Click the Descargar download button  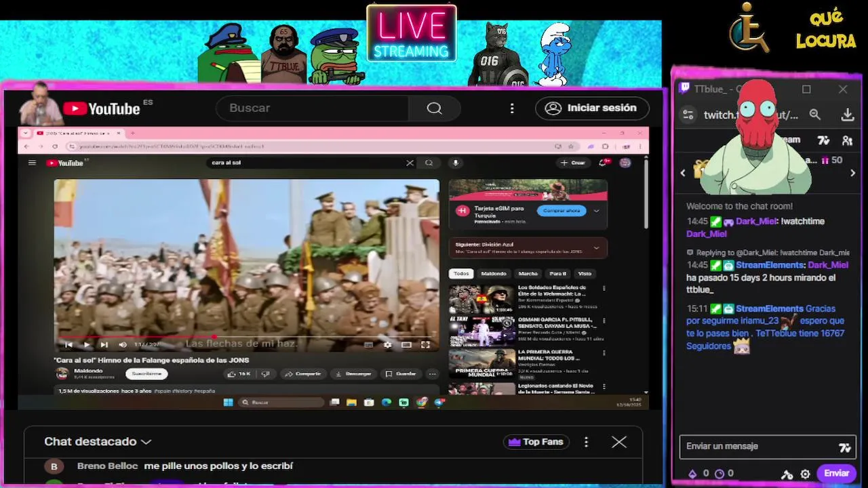coord(353,373)
